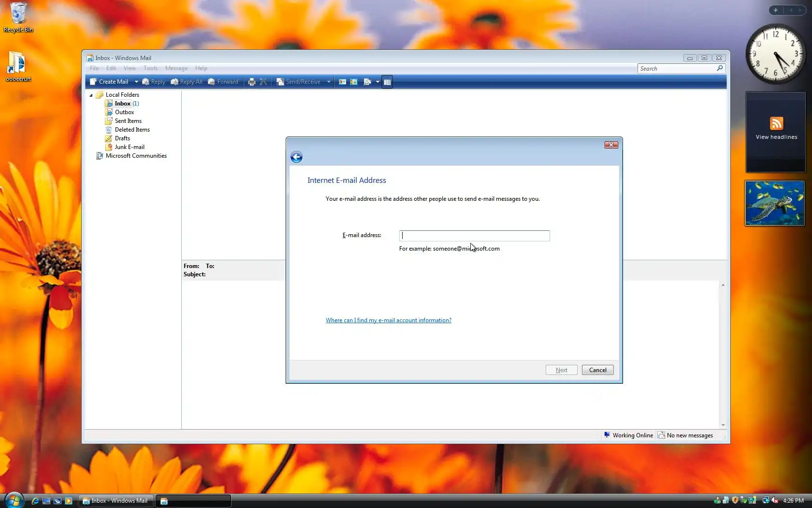Click the Windows Calendar toolbar icon

(354, 82)
